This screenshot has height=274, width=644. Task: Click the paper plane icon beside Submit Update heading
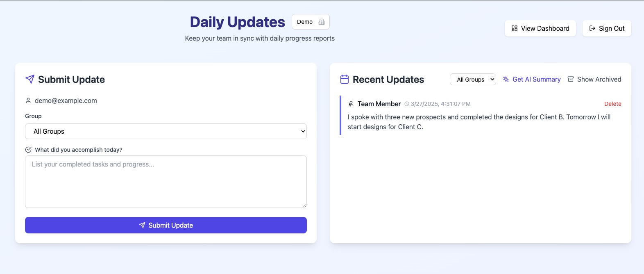(30, 79)
